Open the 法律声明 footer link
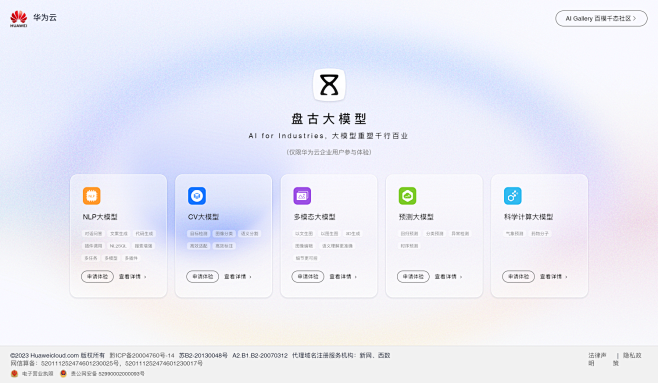The image size is (658, 383). click(597, 359)
